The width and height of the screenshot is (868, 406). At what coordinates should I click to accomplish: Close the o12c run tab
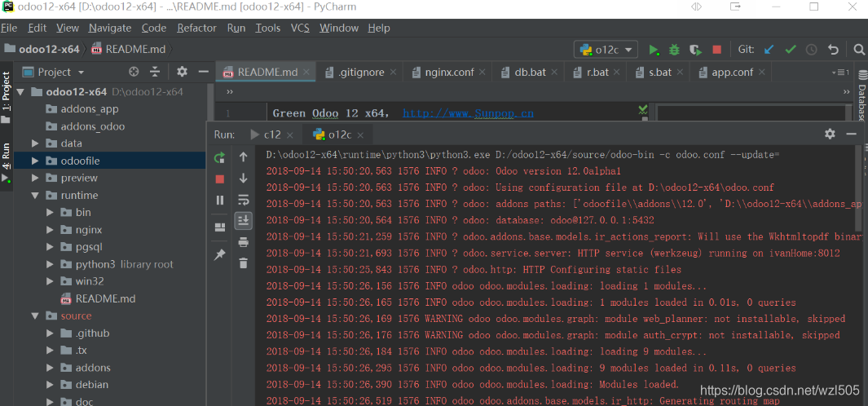(x=360, y=135)
